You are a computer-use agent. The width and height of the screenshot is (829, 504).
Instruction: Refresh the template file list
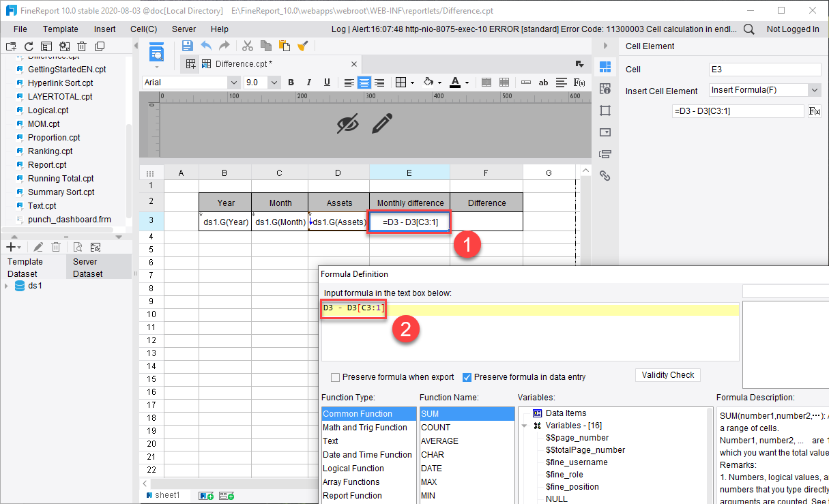point(29,46)
